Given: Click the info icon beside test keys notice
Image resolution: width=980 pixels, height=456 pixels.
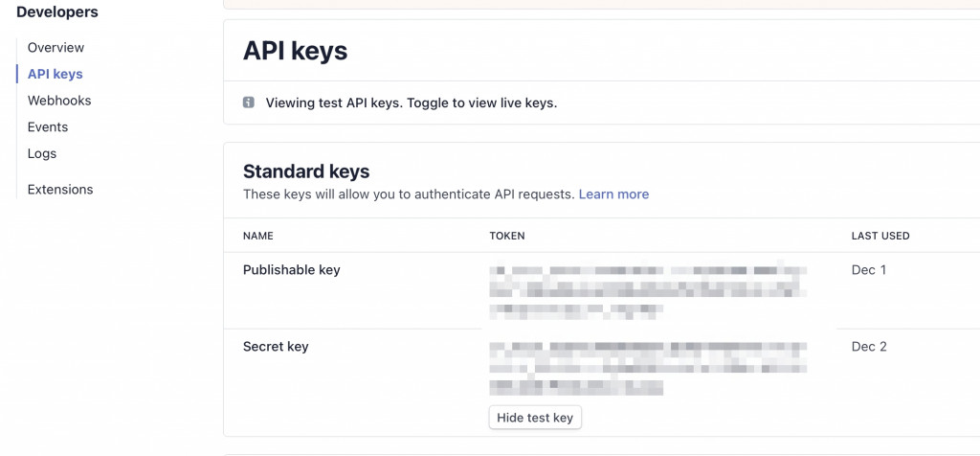Looking at the screenshot, I should (249, 103).
